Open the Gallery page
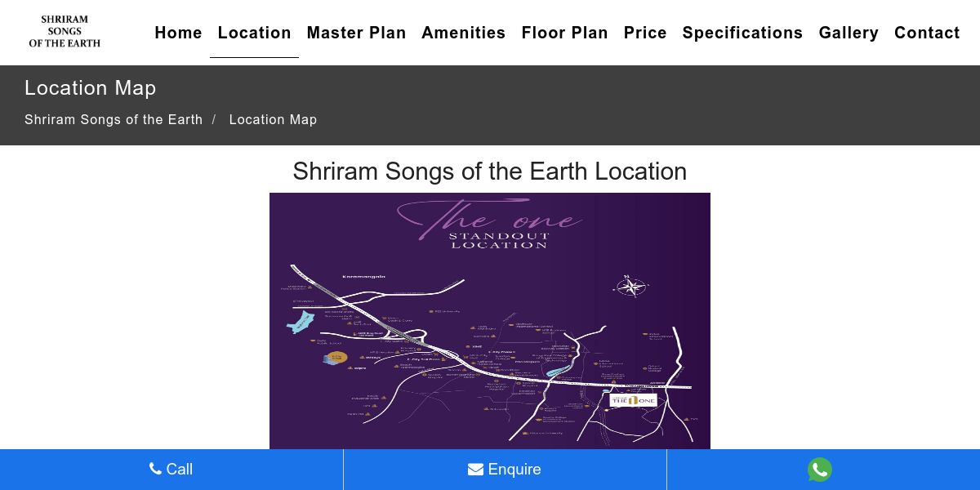The height and width of the screenshot is (490, 980). 849,33
